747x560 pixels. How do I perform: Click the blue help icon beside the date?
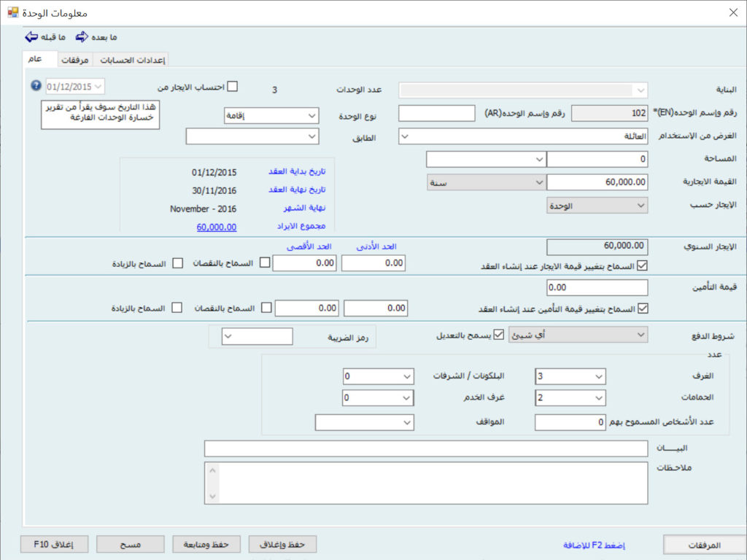coord(36,86)
